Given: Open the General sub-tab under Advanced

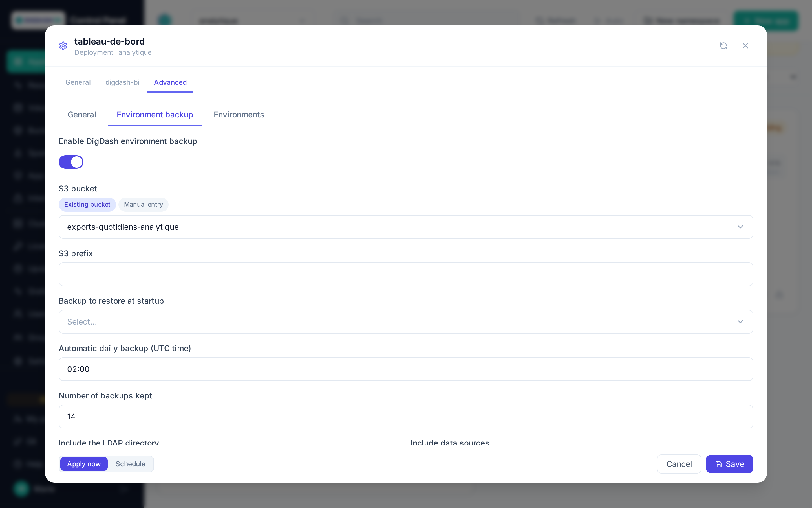Looking at the screenshot, I should [82, 115].
